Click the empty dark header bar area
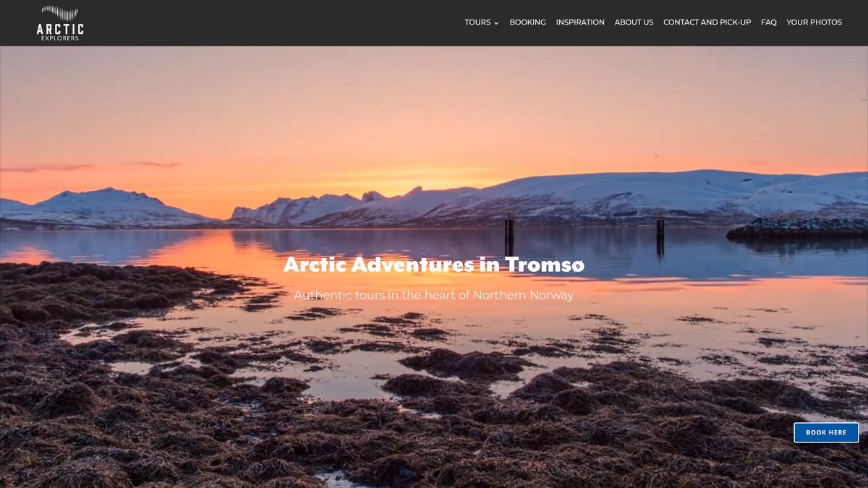868x488 pixels. click(x=275, y=22)
